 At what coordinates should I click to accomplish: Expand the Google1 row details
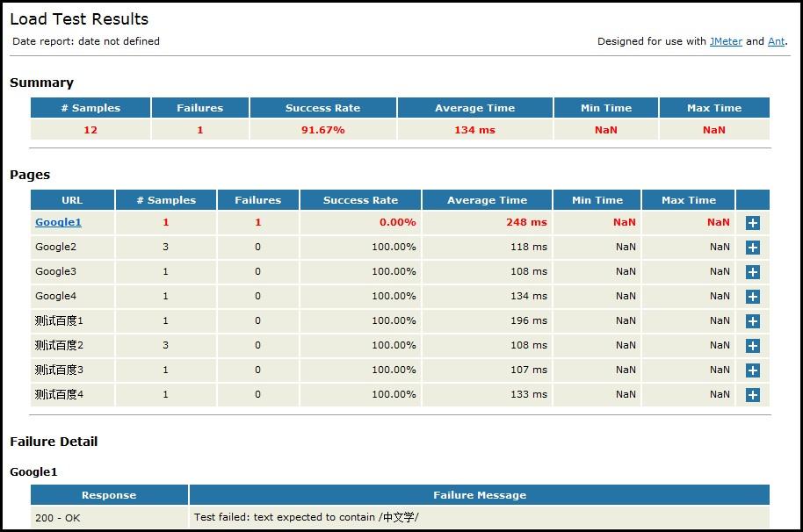pyautogui.click(x=752, y=223)
